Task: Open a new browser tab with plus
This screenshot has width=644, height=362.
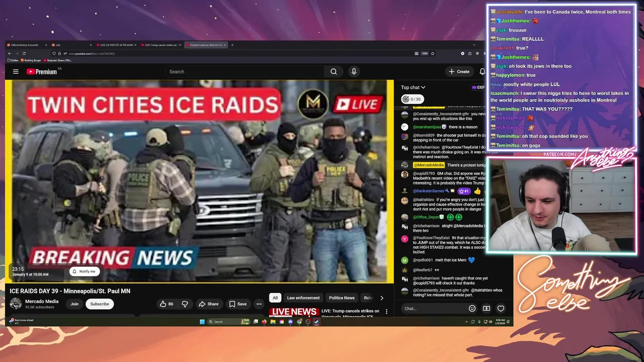Action: pos(232,45)
